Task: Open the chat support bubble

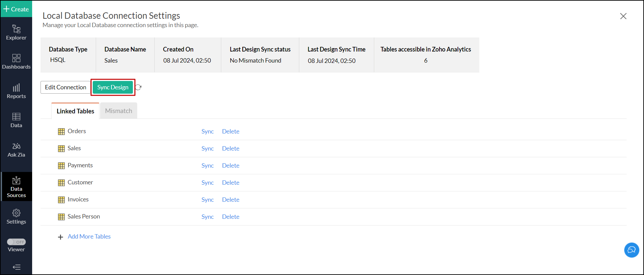Action: point(631,250)
